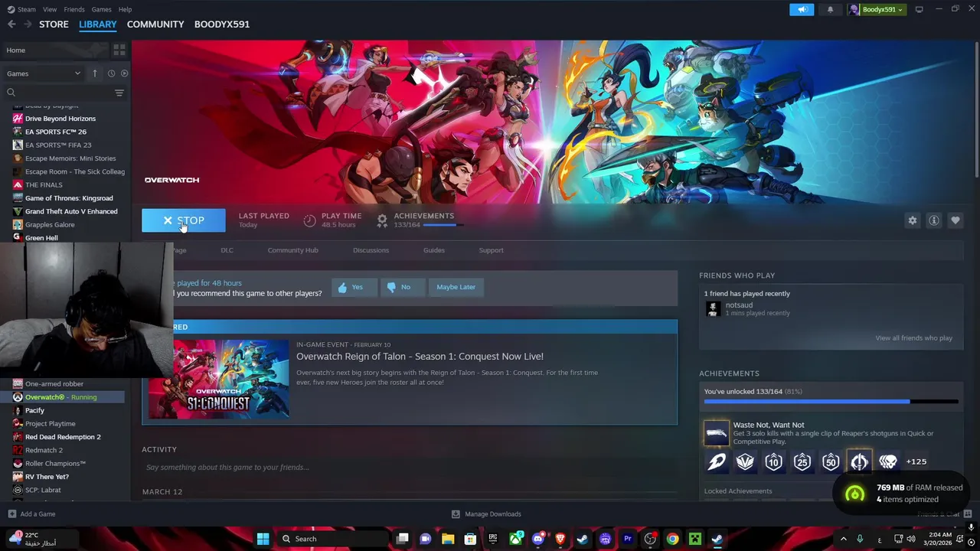
Task: Open the Games menu
Action: (102, 9)
